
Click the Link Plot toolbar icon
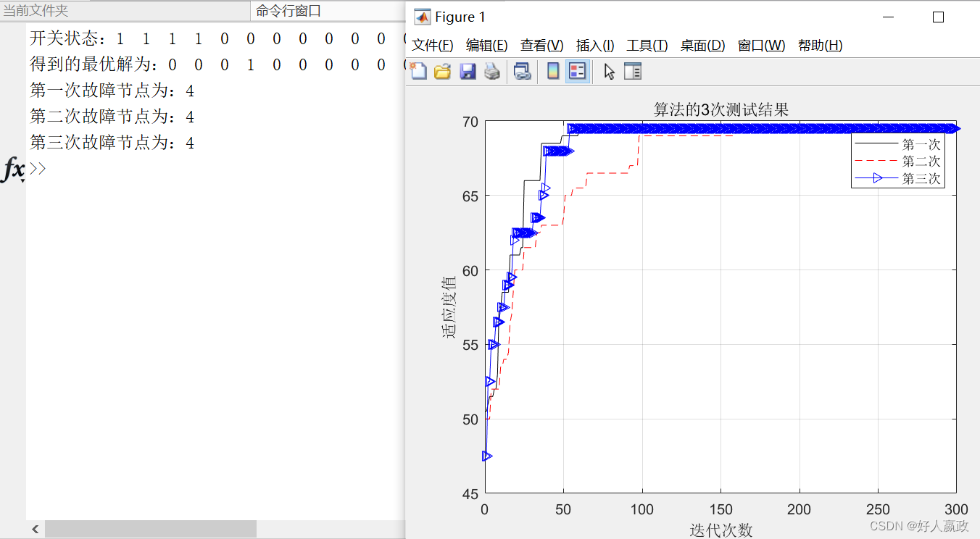pos(523,71)
